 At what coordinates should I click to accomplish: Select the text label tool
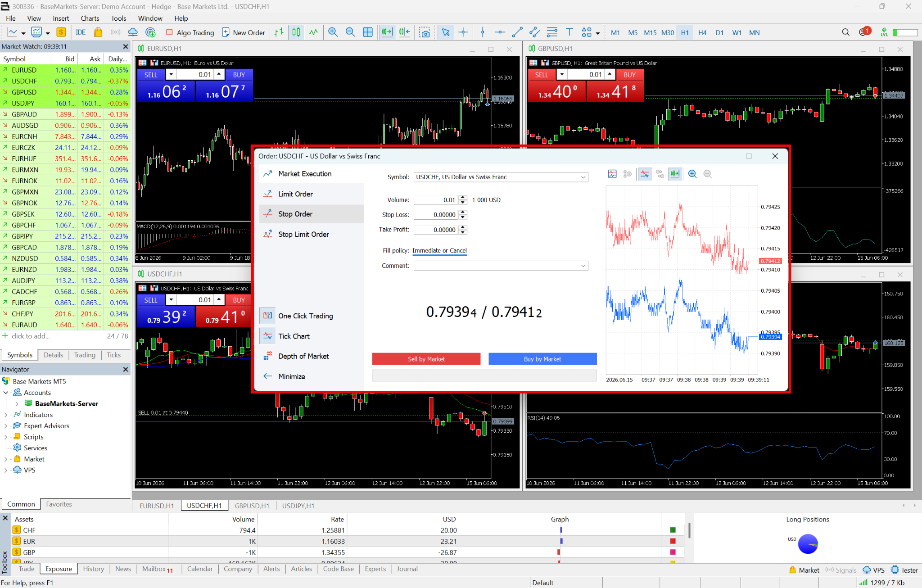point(569,32)
